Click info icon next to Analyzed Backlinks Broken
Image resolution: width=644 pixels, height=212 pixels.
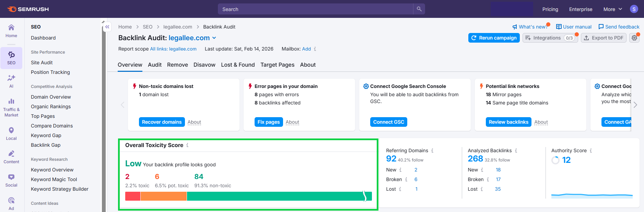(488, 179)
